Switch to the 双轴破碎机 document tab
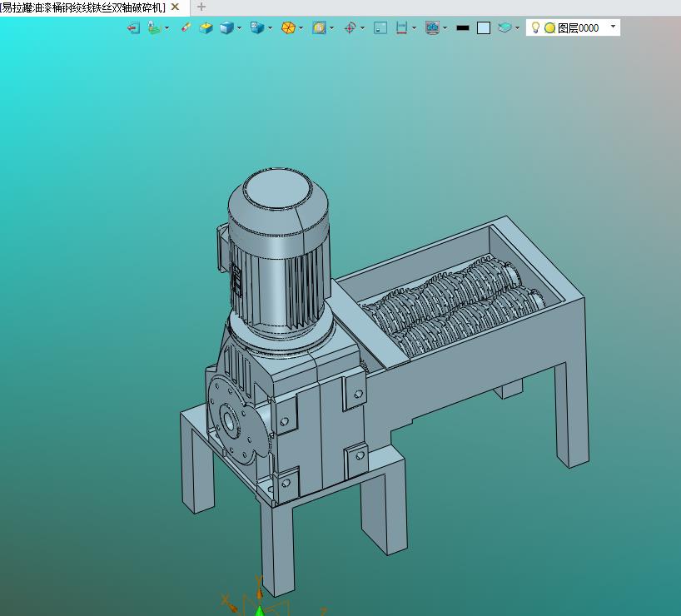The width and height of the screenshot is (681, 616). pyautogui.click(x=83, y=7)
